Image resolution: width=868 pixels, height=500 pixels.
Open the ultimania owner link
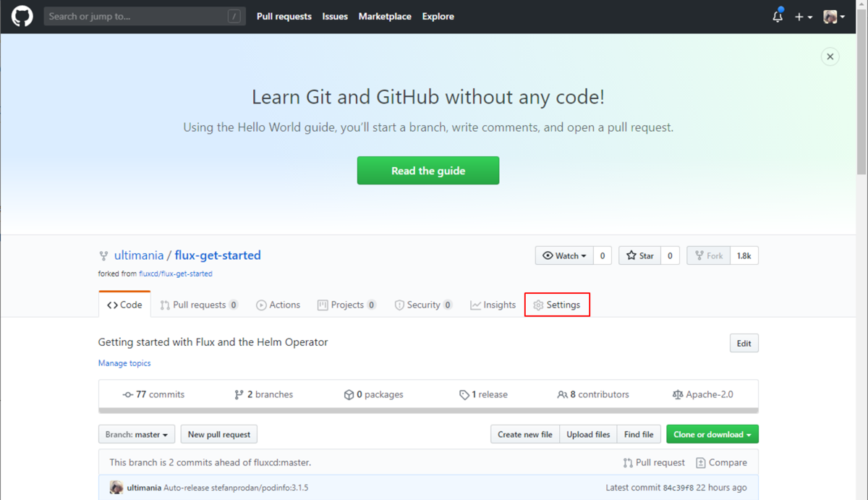139,255
